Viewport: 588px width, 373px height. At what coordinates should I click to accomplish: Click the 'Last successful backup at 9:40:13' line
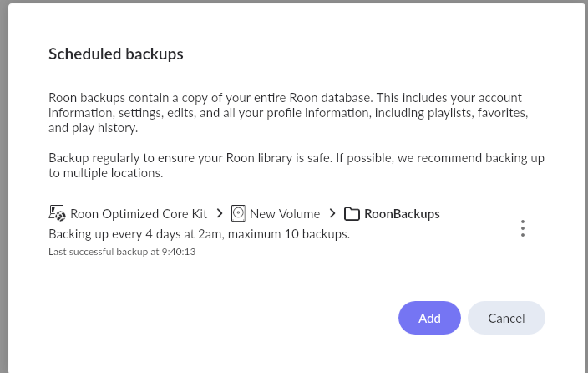[x=122, y=252]
